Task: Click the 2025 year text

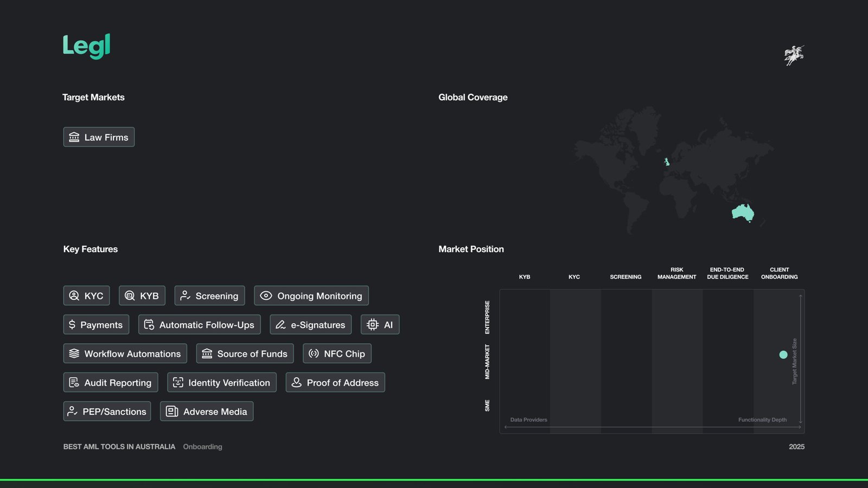Action: click(797, 447)
